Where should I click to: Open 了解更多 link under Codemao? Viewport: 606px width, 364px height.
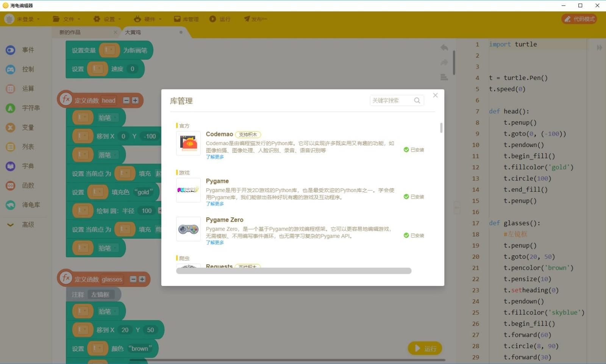pyautogui.click(x=215, y=157)
